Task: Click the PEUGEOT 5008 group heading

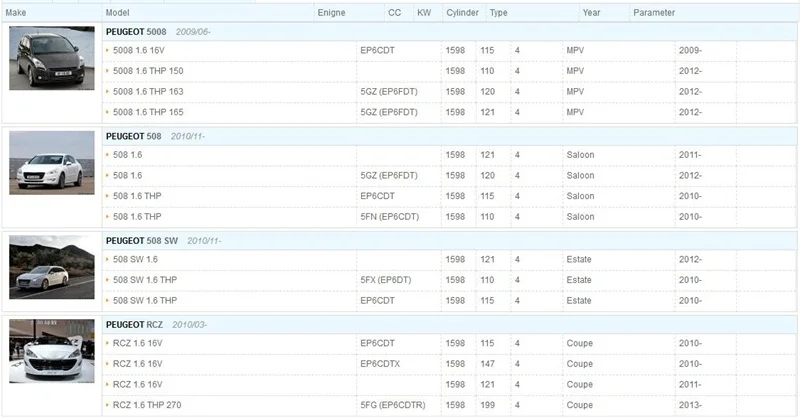Action: [x=136, y=32]
